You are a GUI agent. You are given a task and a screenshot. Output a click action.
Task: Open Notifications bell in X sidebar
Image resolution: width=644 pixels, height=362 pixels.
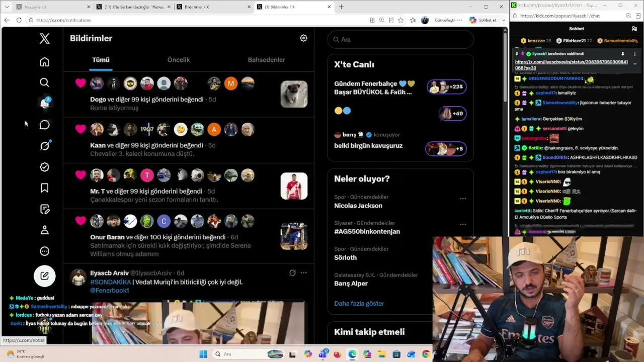coord(45,104)
